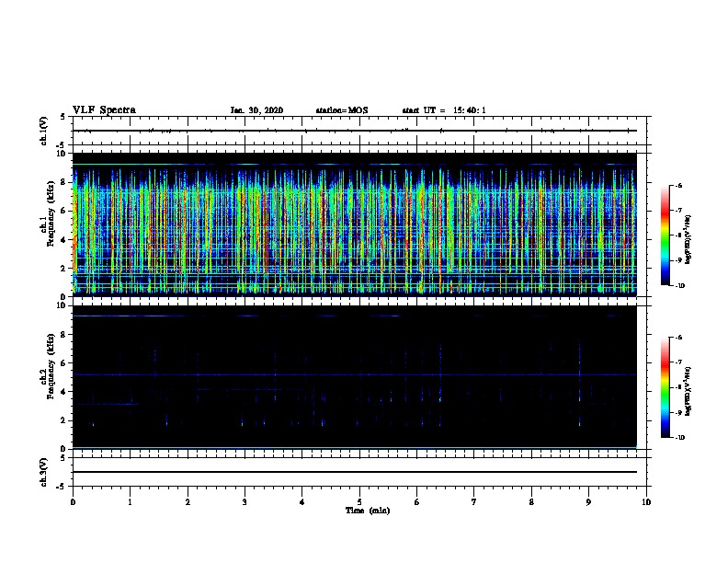Click time axis tick label "10"

click(646, 502)
